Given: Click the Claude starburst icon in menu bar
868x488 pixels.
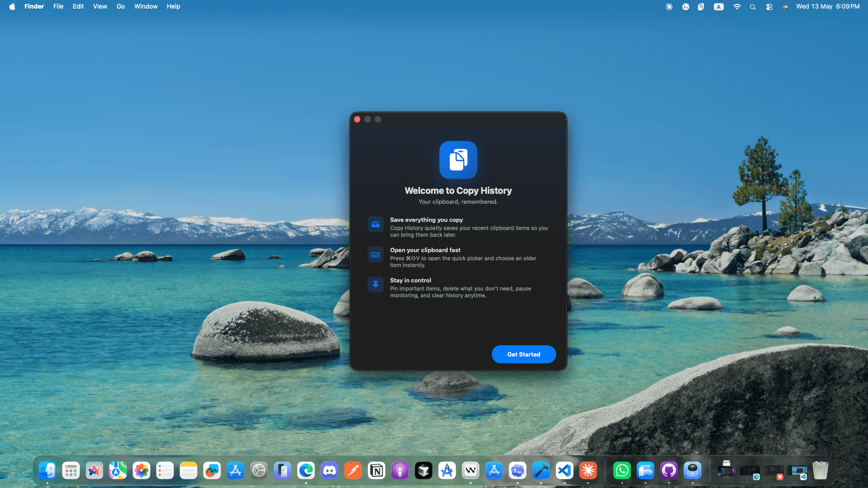Looking at the screenshot, I should (669, 7).
